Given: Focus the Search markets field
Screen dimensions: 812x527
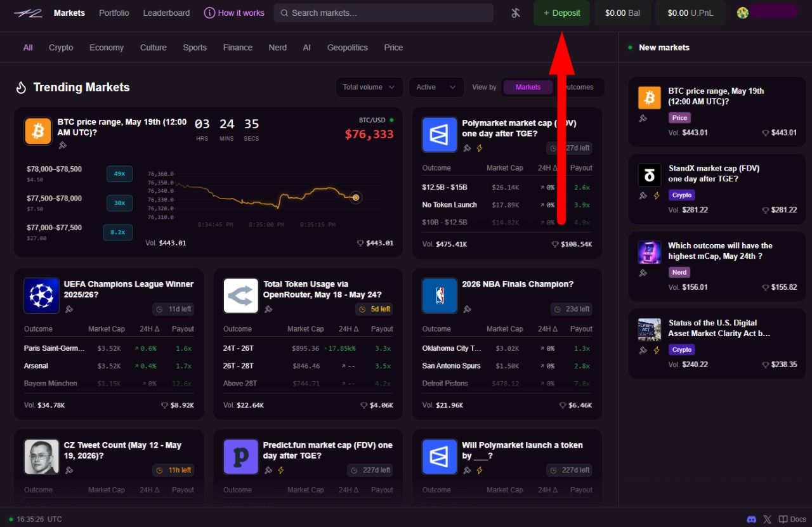Looking at the screenshot, I should click(384, 13).
